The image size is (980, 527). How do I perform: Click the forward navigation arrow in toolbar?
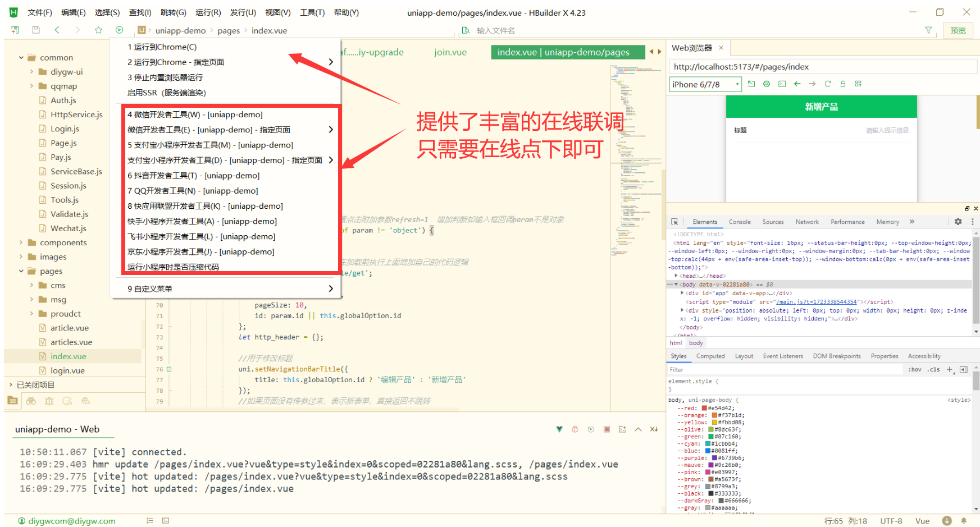click(x=78, y=30)
